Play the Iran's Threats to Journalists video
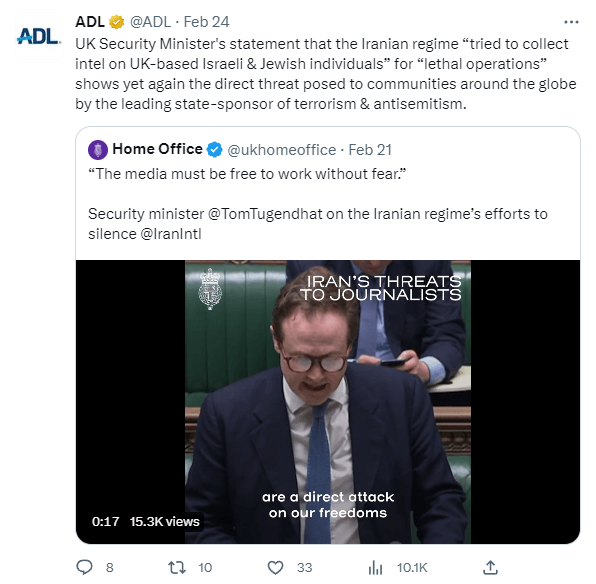This screenshot has height=584, width=596. [x=328, y=402]
